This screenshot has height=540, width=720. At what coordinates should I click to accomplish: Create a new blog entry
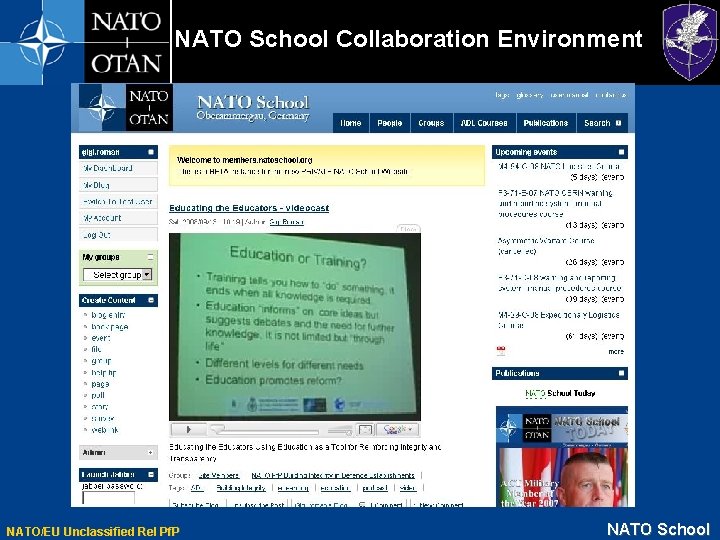108,315
